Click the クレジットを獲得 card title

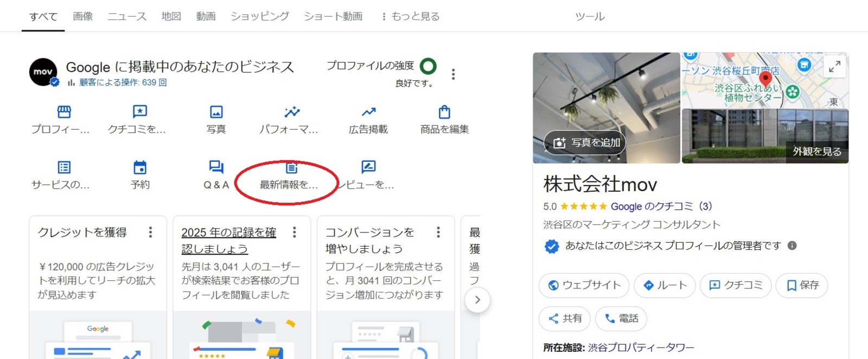[x=82, y=232]
